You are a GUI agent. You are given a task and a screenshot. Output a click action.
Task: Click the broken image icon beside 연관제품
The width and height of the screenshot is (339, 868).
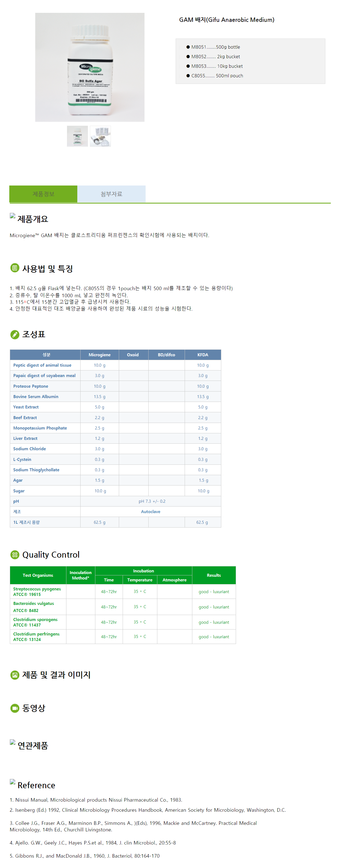(13, 742)
